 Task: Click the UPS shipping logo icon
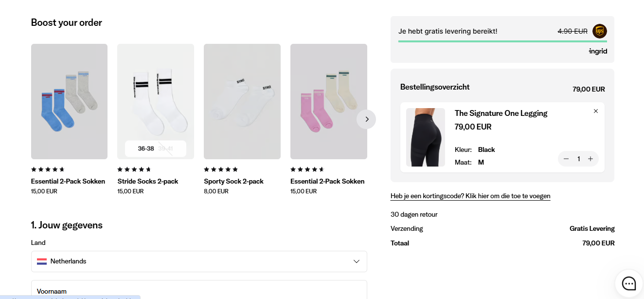click(x=600, y=31)
